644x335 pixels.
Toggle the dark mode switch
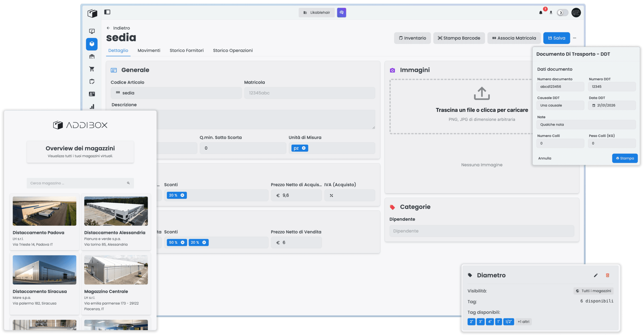tap(562, 13)
